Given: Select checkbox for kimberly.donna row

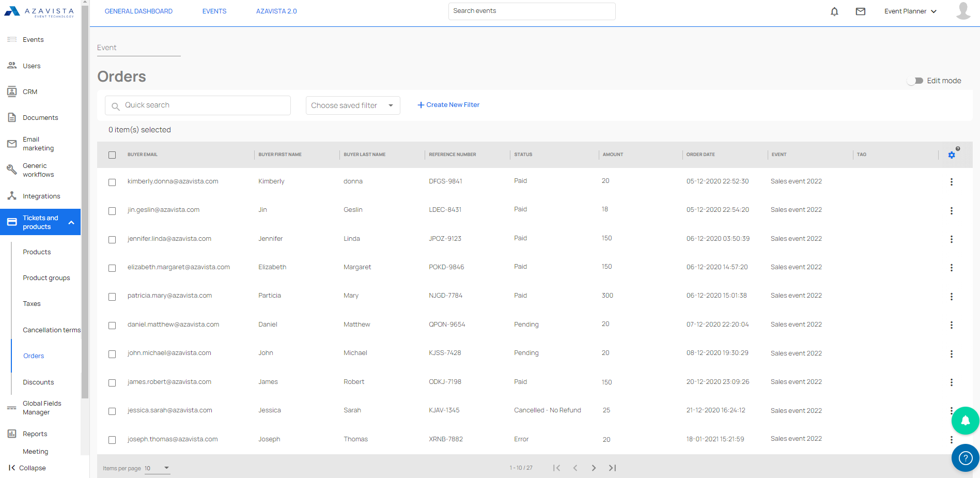Looking at the screenshot, I should coord(112,182).
